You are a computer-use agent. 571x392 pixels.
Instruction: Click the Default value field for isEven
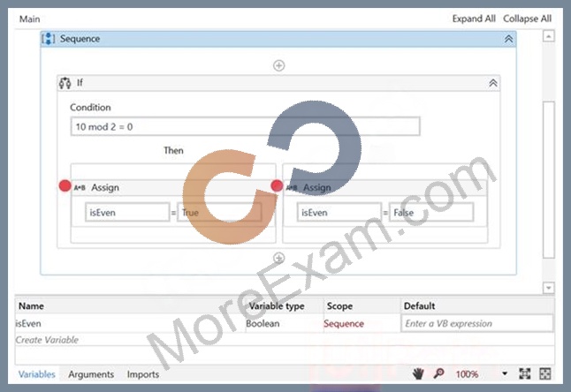pos(477,323)
